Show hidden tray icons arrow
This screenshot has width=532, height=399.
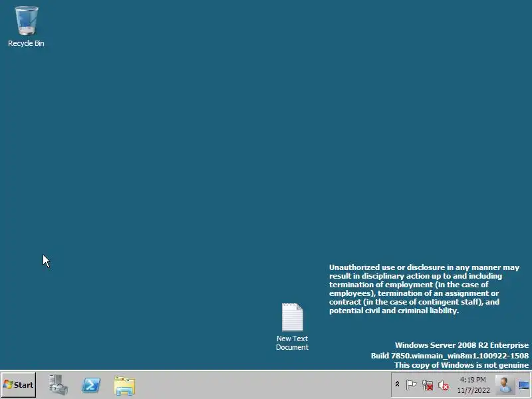[x=397, y=384]
